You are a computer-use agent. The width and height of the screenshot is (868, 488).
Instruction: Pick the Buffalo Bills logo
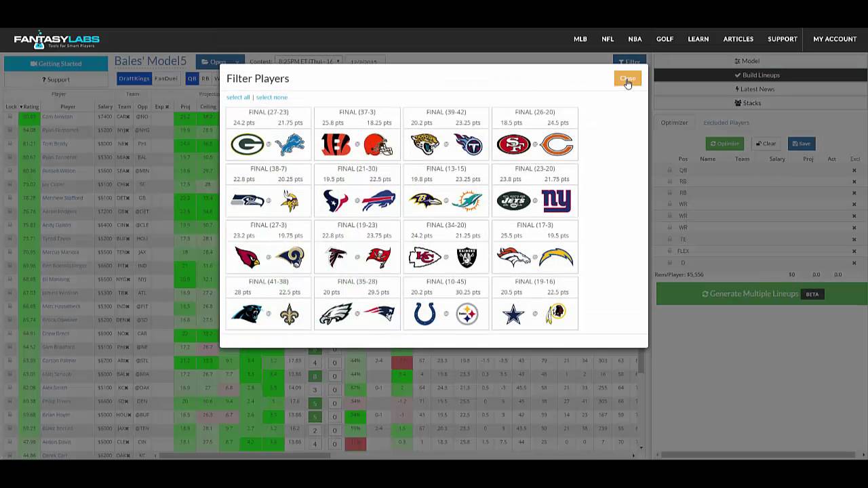(x=378, y=201)
